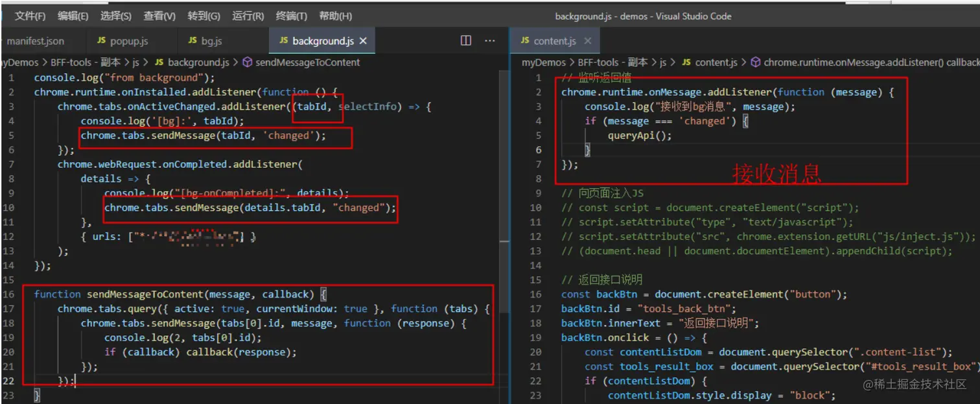Open chrome.runtime.onMessage.addListener() callback breadcrumb
Image resolution: width=980 pixels, height=404 pixels.
point(872,62)
